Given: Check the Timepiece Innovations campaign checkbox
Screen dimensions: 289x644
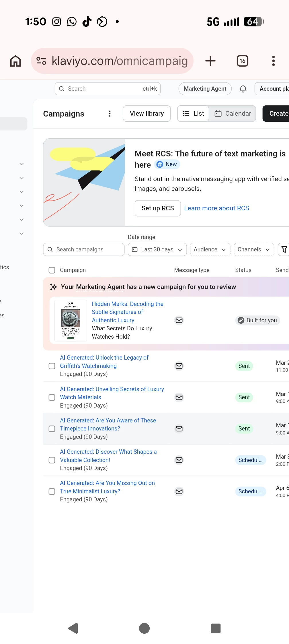Looking at the screenshot, I should pos(52,428).
